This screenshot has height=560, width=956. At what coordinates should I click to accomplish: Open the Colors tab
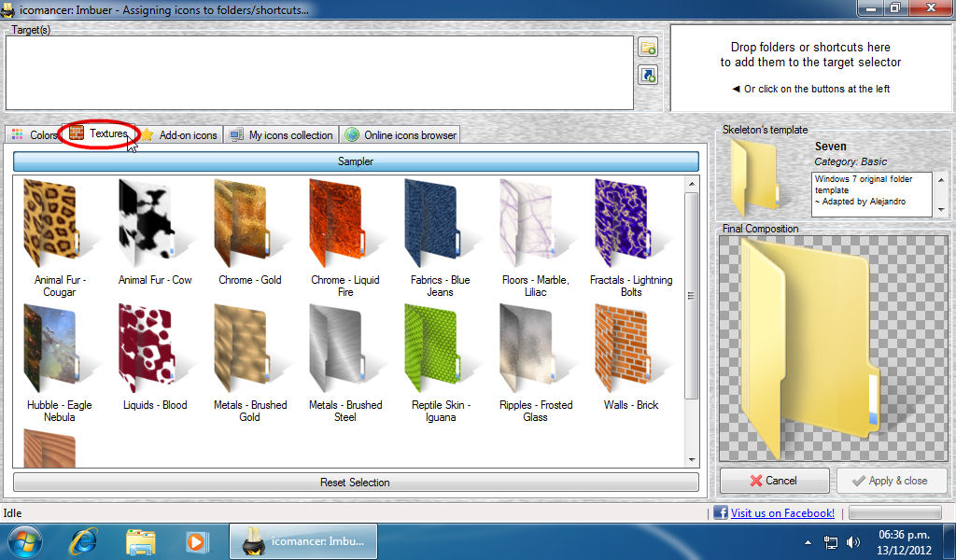click(x=35, y=134)
